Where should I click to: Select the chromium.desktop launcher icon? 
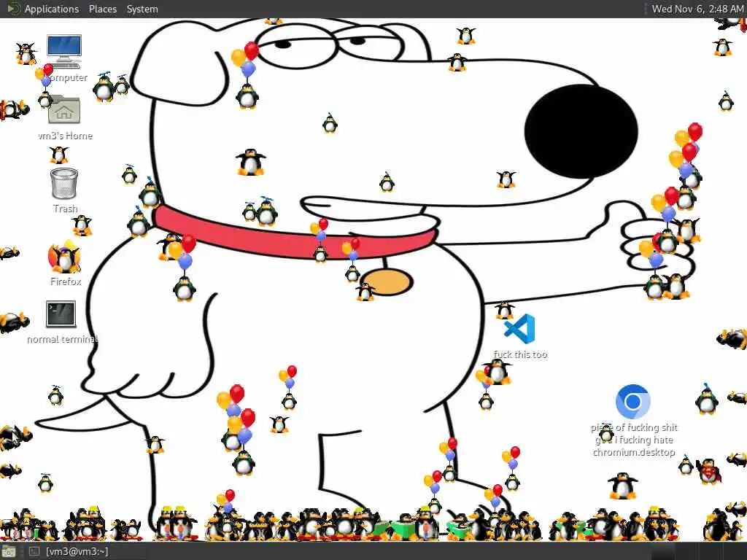632,402
